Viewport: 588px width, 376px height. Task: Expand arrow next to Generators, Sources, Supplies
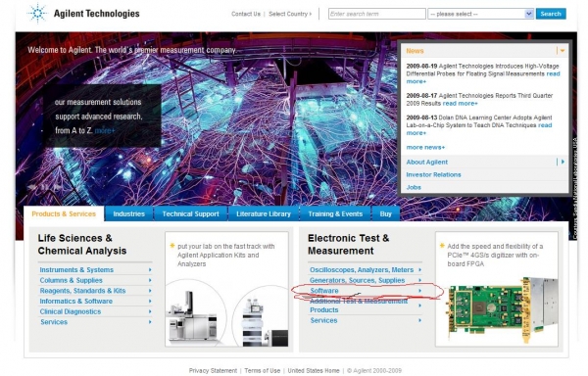(x=420, y=280)
